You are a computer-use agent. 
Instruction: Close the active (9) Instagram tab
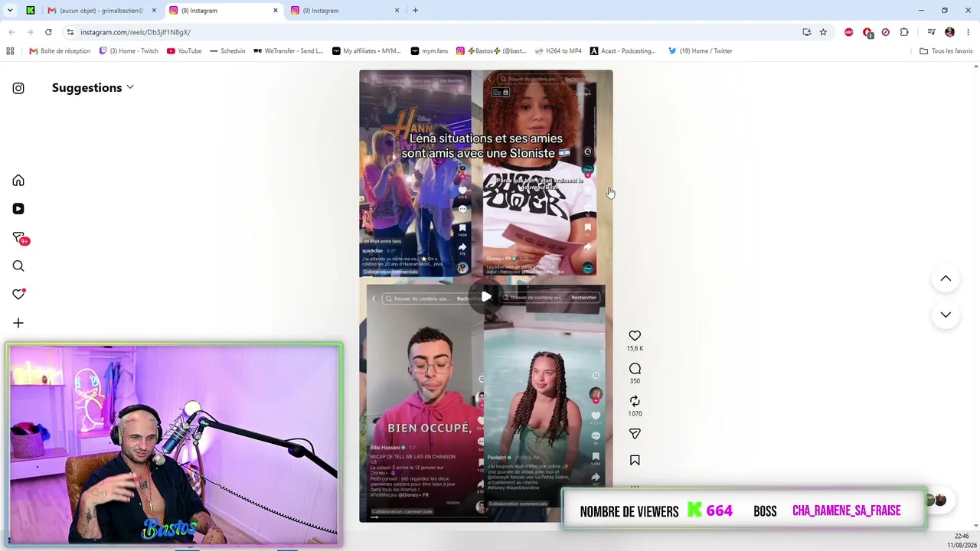click(x=276, y=11)
